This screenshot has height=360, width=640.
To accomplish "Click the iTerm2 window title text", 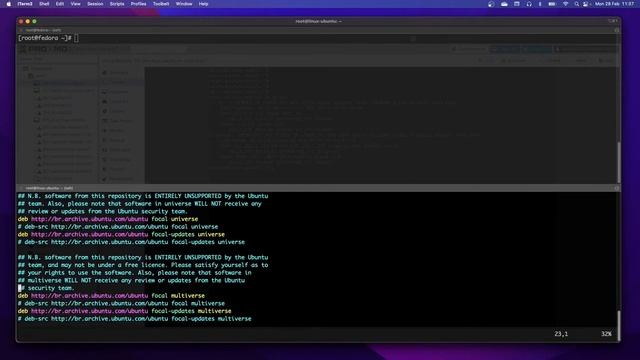I will point(318,21).
